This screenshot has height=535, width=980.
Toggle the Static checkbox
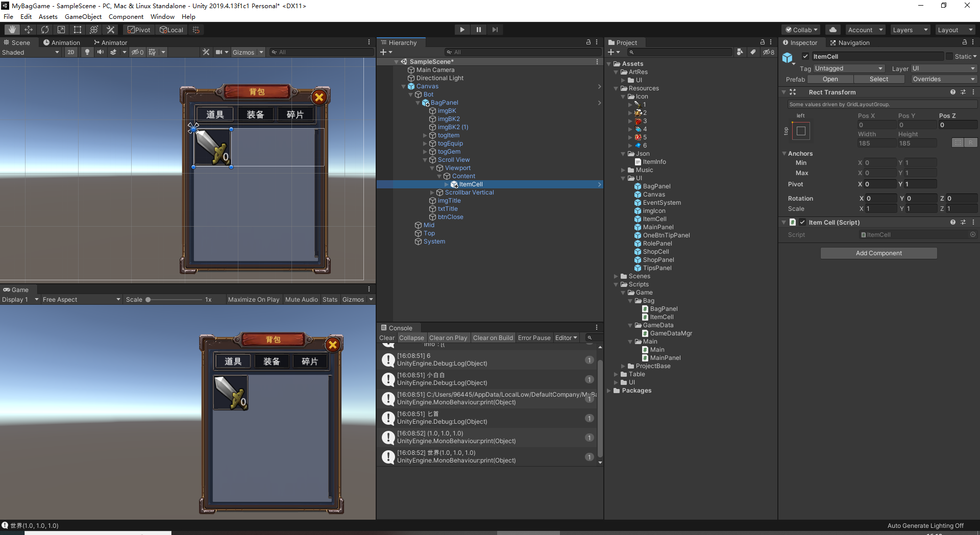point(949,57)
